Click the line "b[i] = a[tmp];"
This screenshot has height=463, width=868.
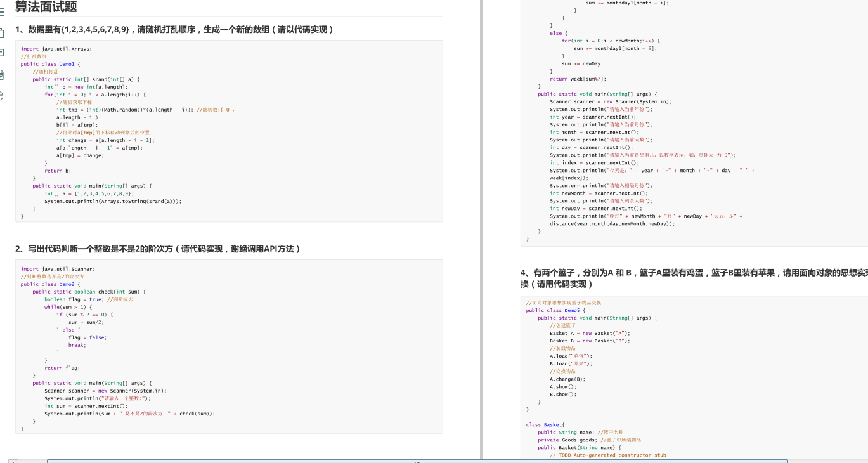pyautogui.click(x=77, y=125)
